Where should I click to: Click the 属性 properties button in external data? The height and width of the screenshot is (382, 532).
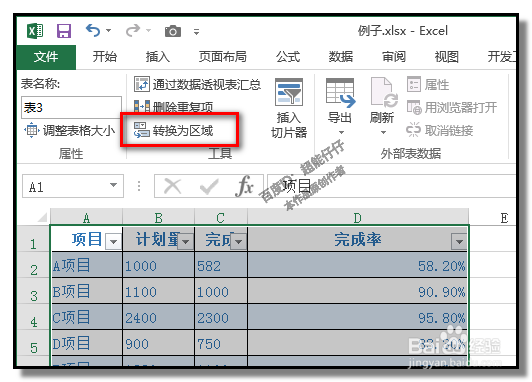click(428, 84)
